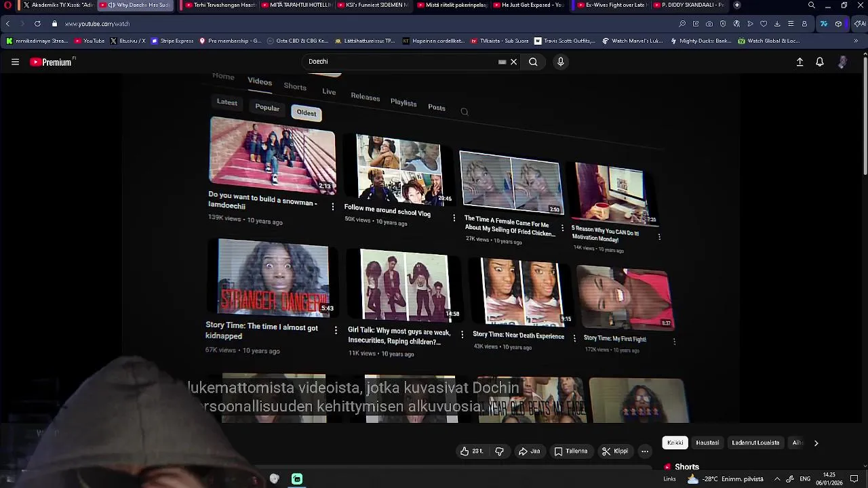This screenshot has width=868, height=488.
Task: Click the green taskbar app icon
Action: tap(297, 479)
